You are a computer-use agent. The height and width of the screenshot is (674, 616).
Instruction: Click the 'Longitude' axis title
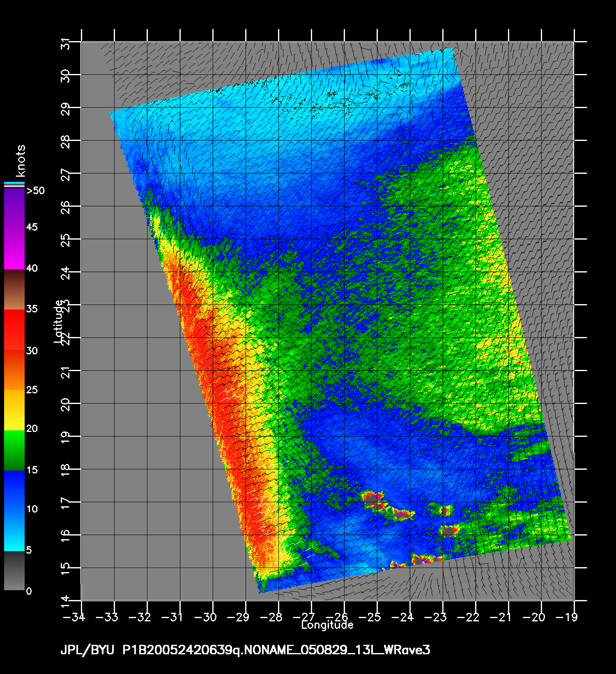pyautogui.click(x=327, y=626)
